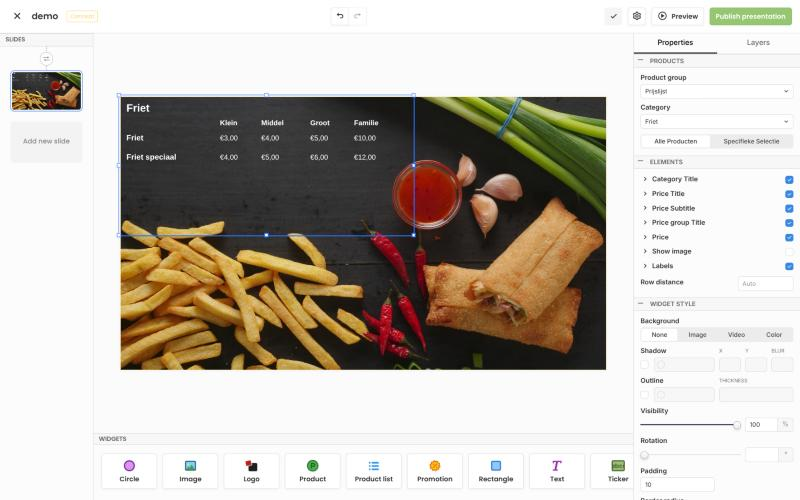Uncheck the Labels checkbox
Screen dimensions: 800x500
pos(789,266)
